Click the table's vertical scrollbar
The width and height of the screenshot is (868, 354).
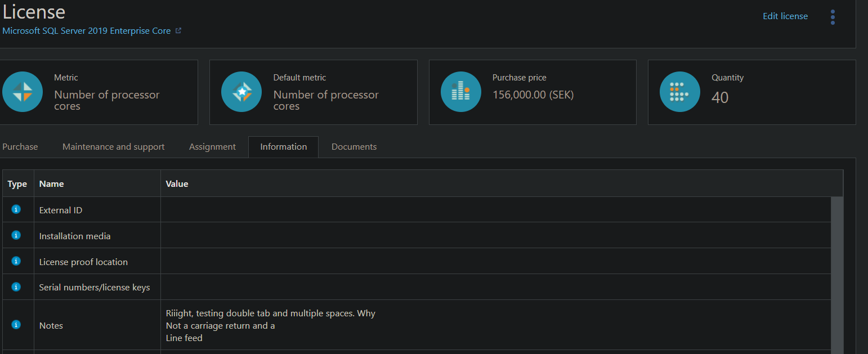pos(837,275)
